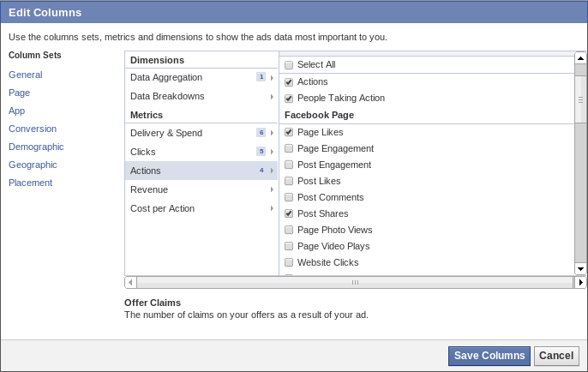Click the Delivery & Spend count badge
The width and height of the screenshot is (588, 372).
[x=261, y=133]
